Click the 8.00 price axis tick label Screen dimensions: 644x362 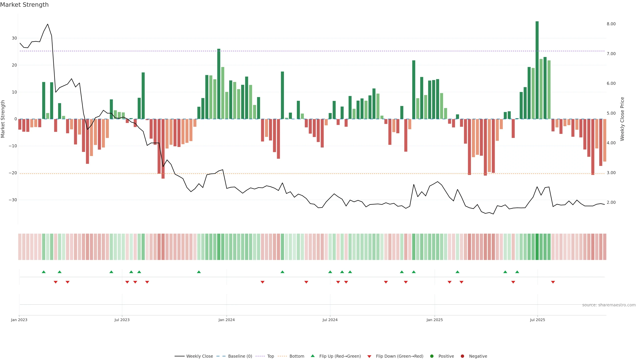click(x=611, y=24)
